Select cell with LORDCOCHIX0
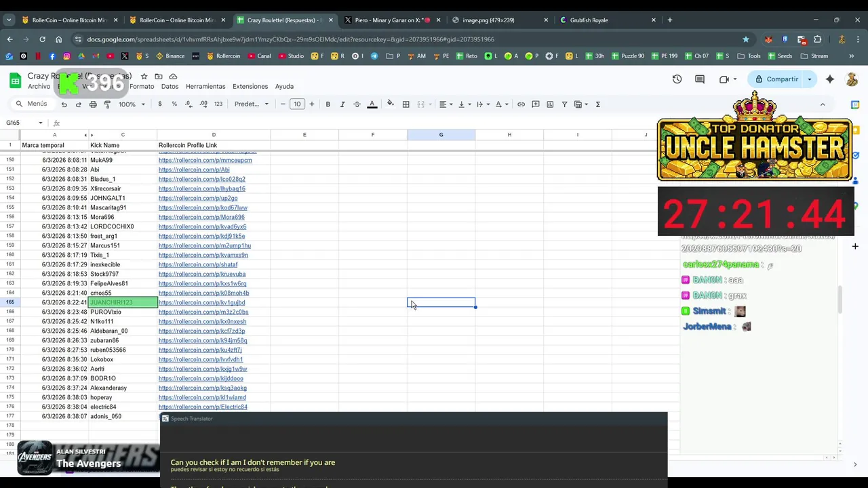Image resolution: width=868 pixels, height=488 pixels. 123,227
